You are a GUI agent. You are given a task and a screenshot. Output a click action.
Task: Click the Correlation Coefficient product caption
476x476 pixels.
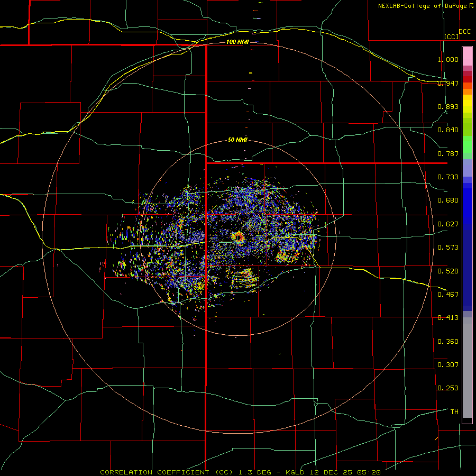coord(241,472)
